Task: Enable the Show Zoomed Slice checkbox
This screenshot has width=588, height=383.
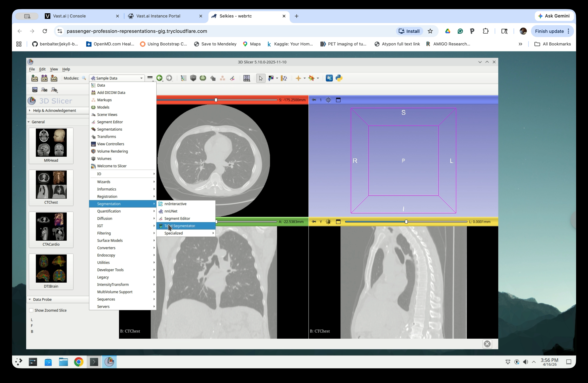Action: [x=31, y=310]
